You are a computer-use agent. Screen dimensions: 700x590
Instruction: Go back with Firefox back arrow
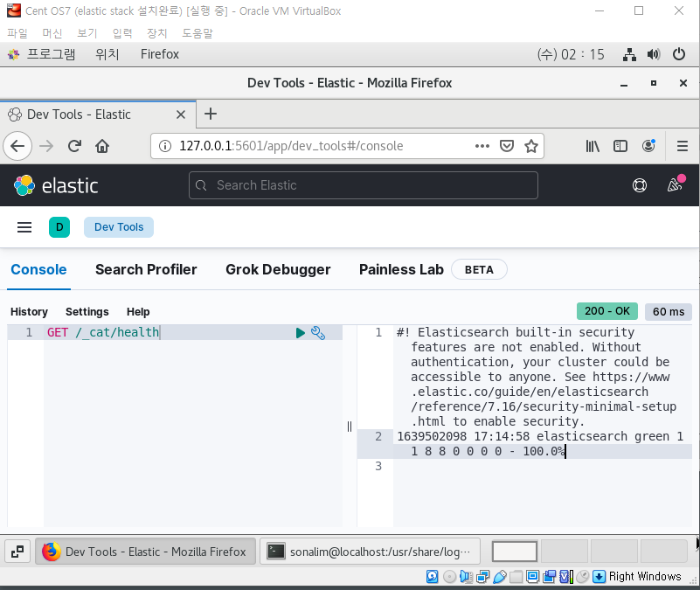17,146
